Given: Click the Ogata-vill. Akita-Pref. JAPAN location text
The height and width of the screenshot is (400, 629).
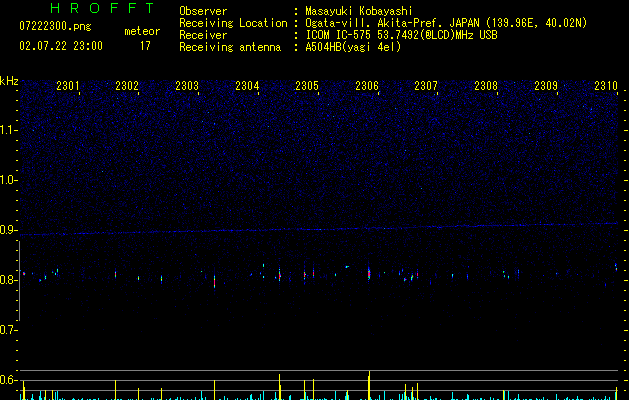Looking at the screenshot, I should pyautogui.click(x=446, y=23).
